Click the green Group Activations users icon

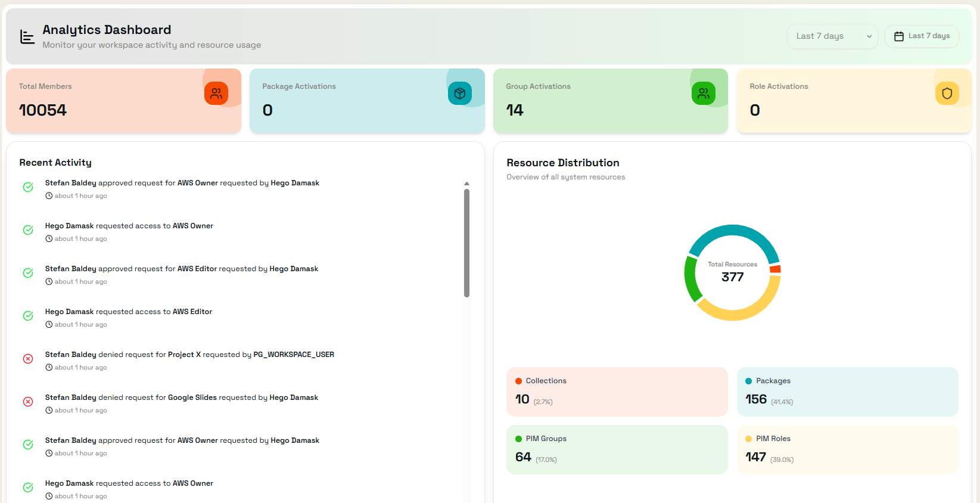coord(704,94)
